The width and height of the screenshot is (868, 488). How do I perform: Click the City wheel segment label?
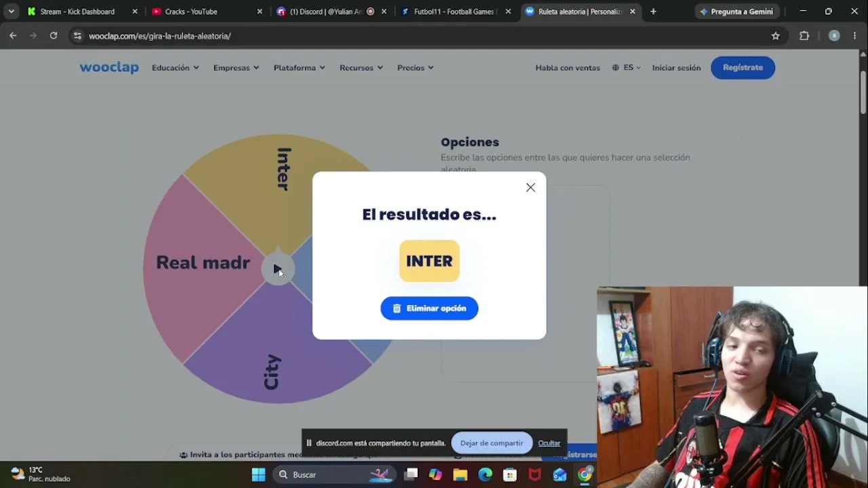click(x=272, y=371)
